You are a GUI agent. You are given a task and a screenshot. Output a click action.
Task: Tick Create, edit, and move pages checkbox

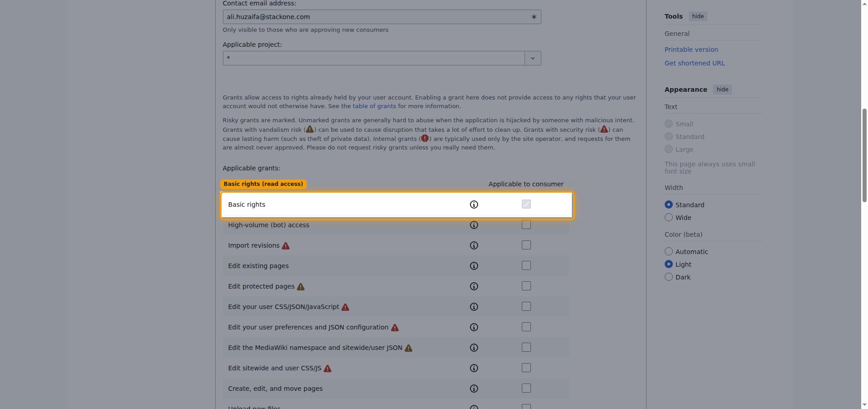526,388
